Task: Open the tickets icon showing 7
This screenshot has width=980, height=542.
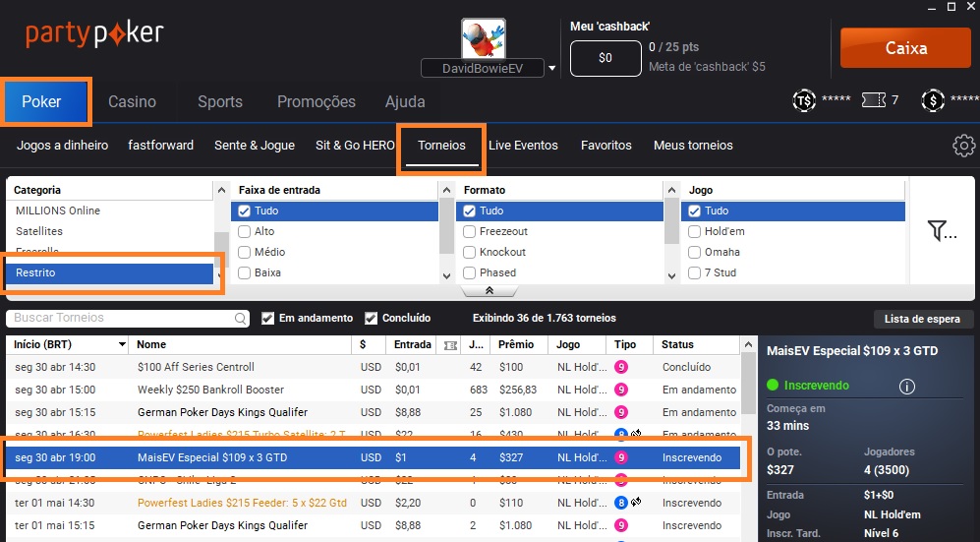Action: click(x=873, y=100)
